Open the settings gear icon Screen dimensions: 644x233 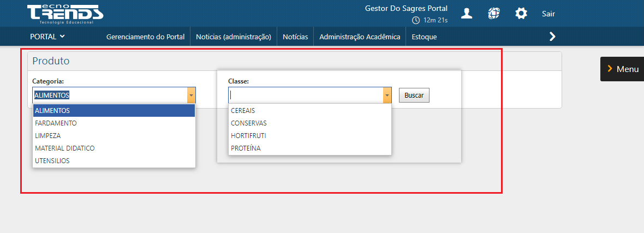coord(521,14)
